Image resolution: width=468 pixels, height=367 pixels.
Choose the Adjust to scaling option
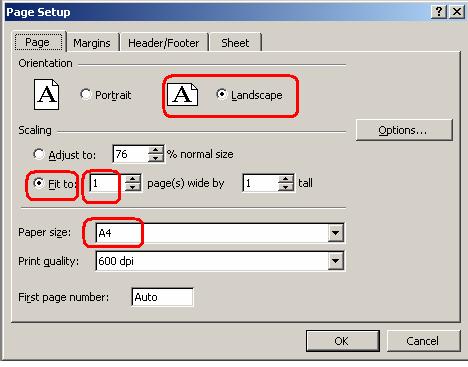coord(39,154)
